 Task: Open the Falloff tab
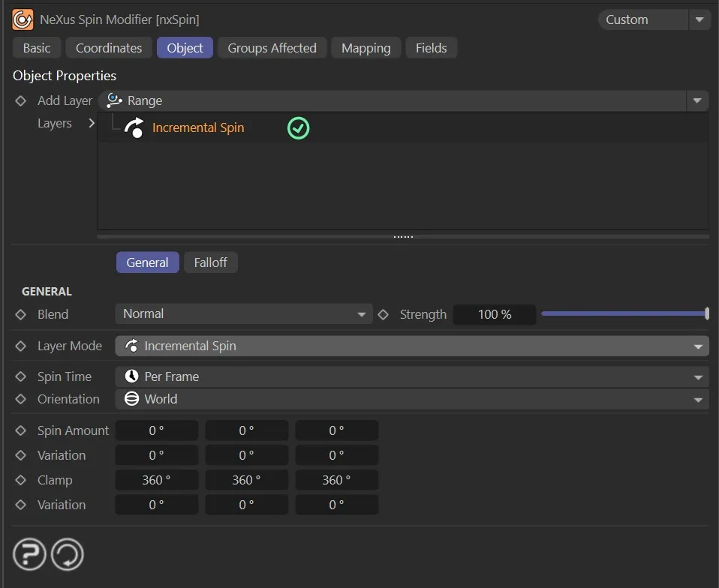pyautogui.click(x=210, y=262)
